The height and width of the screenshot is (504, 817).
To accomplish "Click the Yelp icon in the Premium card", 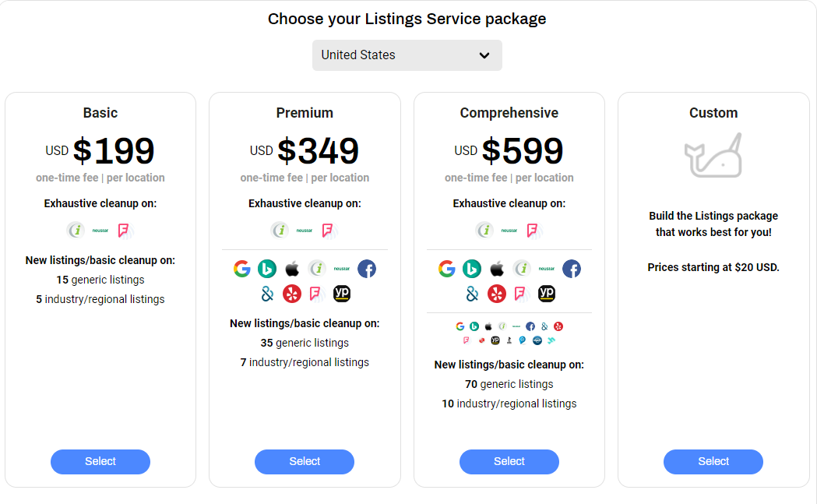I will tap(291, 294).
